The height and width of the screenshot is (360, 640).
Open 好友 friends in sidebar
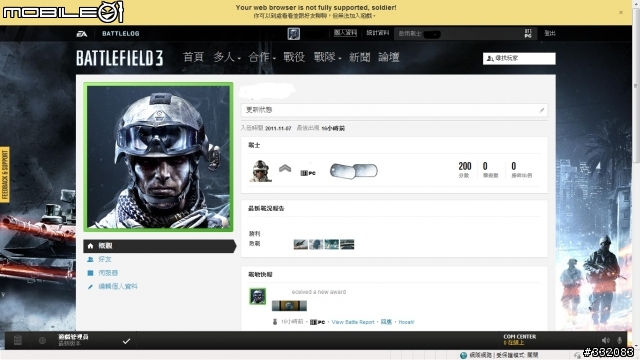105,259
